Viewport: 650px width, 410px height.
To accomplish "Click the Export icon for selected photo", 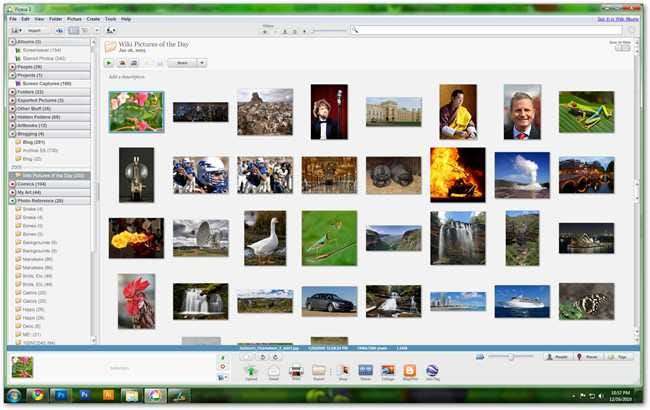I will pos(319,370).
